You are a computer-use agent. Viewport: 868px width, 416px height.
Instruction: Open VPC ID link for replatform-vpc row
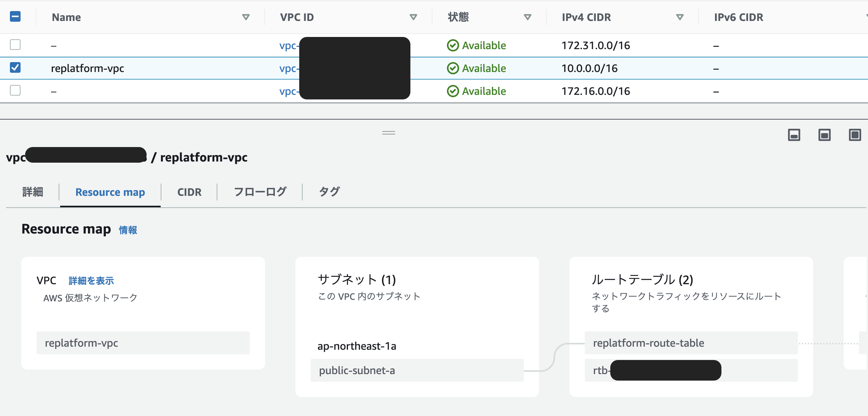pos(289,69)
